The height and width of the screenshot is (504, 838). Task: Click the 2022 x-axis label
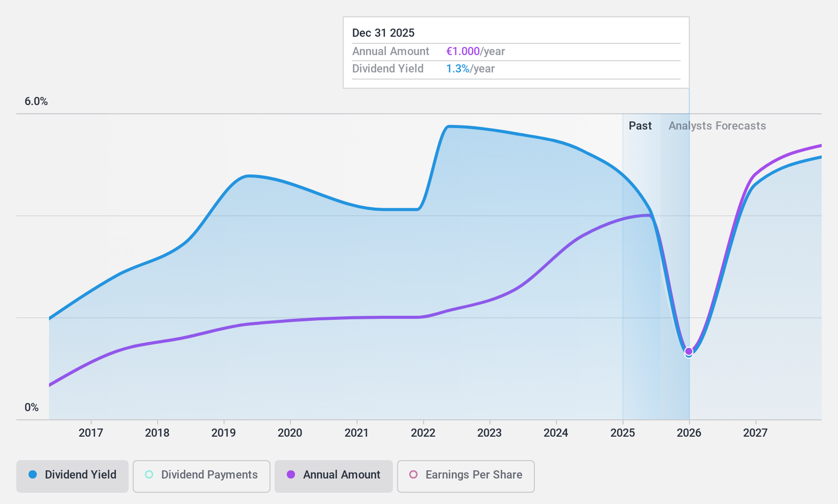point(423,433)
